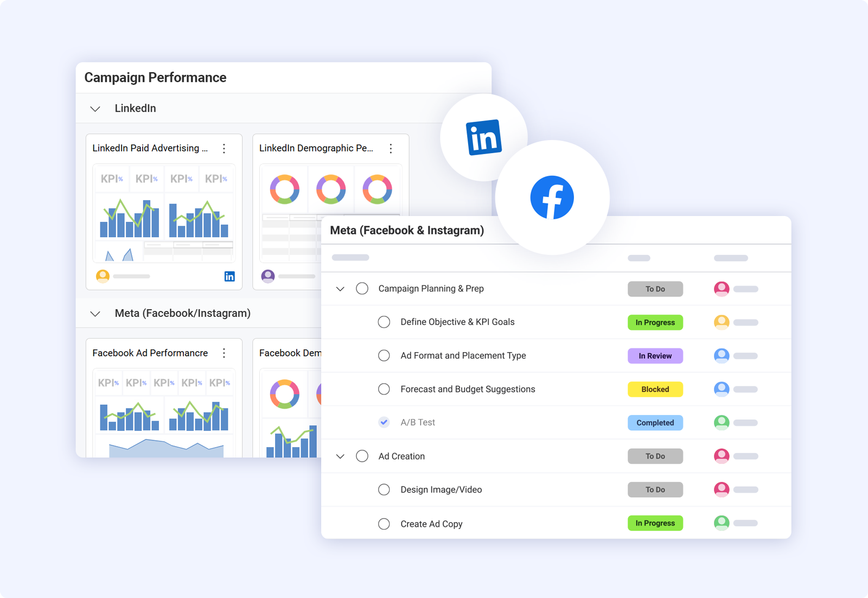
Task: Click the large LinkedIn logo circle
Action: (x=483, y=138)
